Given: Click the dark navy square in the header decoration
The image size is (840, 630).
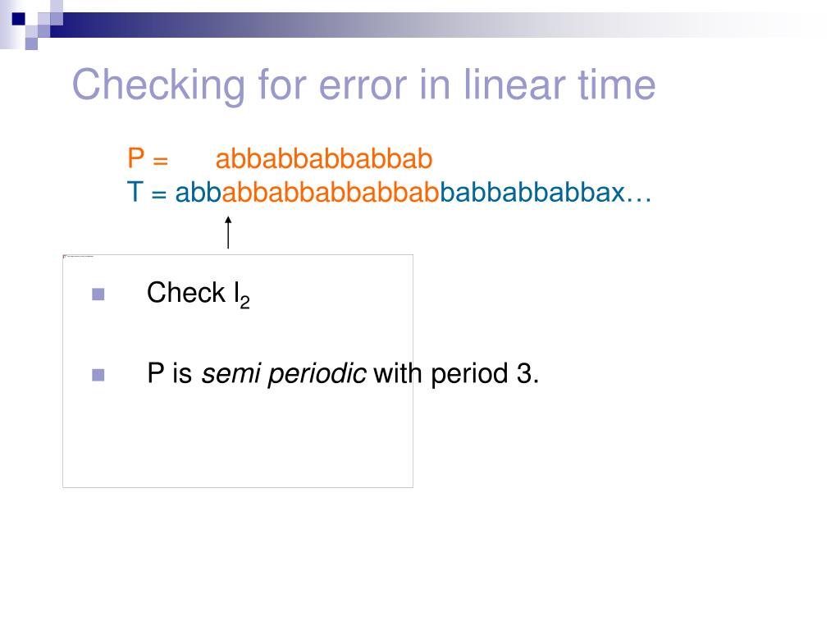Looking at the screenshot, I should pyautogui.click(x=19, y=19).
